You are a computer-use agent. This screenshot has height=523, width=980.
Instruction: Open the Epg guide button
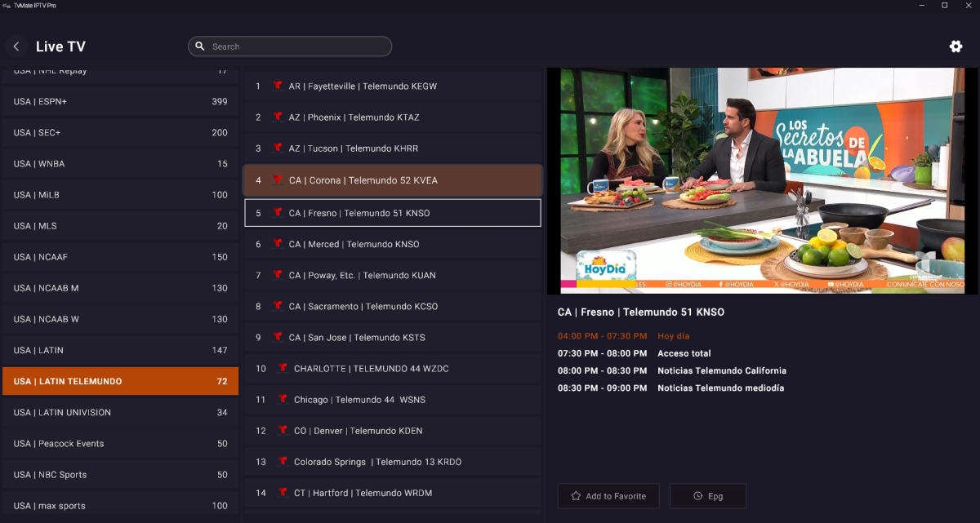tap(707, 496)
